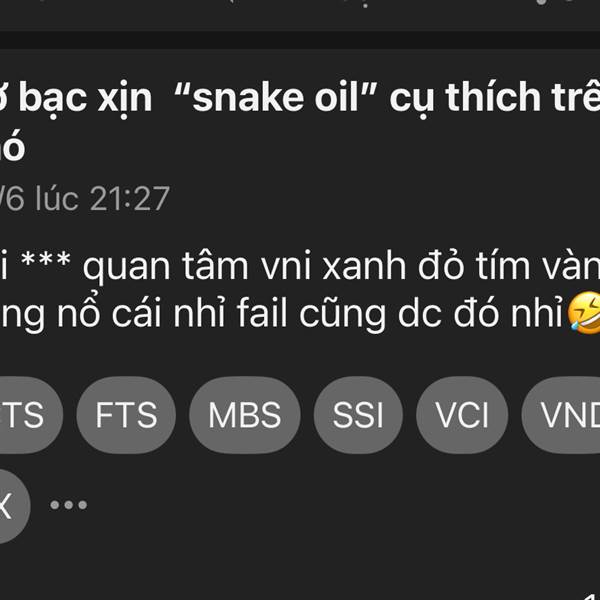Tap the word "bạc" in title
Image resolution: width=600 pixels, height=600 pixels.
pyautogui.click(x=52, y=98)
